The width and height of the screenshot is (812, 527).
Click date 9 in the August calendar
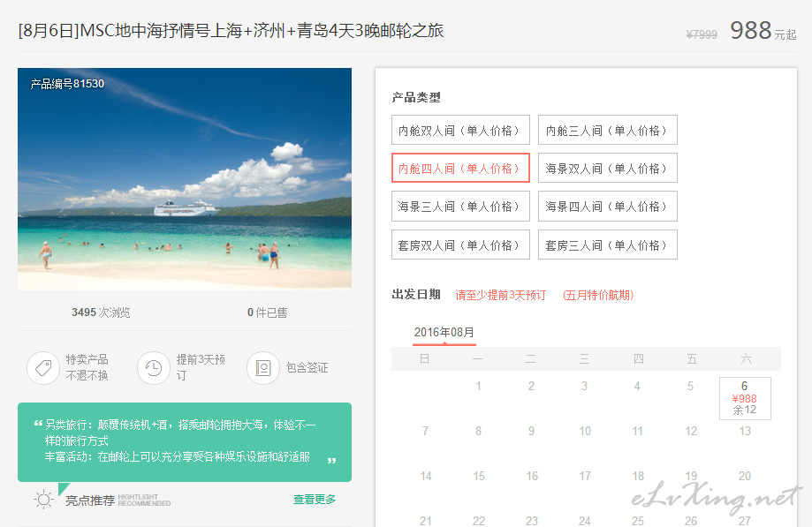point(531,432)
